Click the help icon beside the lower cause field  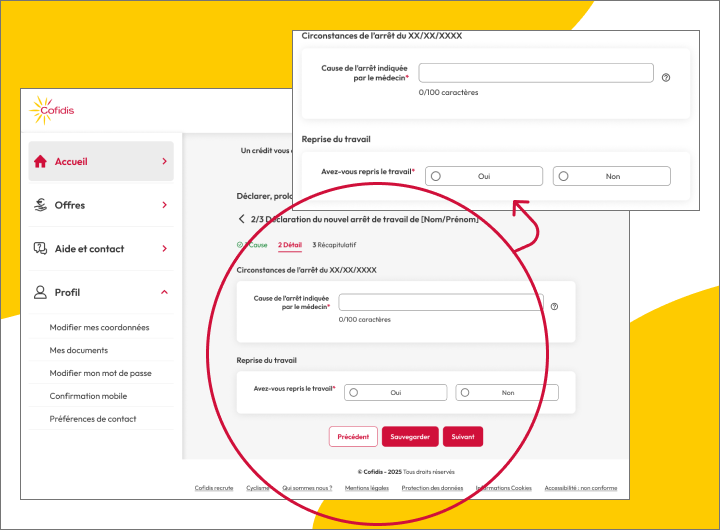554,307
